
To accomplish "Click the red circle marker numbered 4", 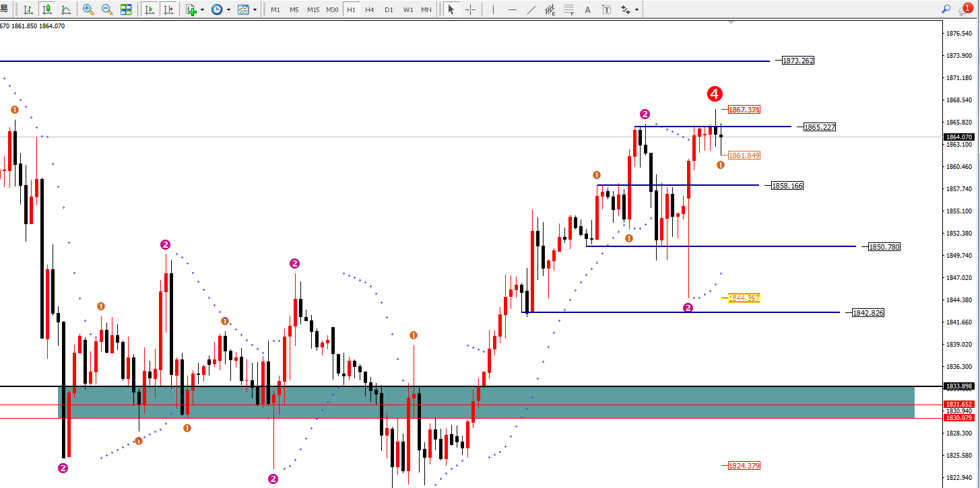I will coord(715,94).
